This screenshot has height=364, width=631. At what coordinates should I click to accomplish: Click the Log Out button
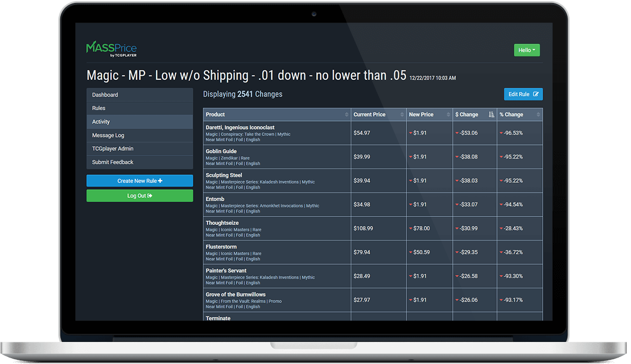[x=140, y=196]
